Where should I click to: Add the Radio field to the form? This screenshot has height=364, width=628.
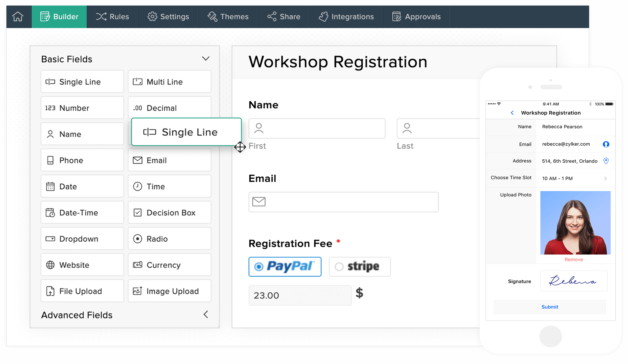click(x=169, y=239)
